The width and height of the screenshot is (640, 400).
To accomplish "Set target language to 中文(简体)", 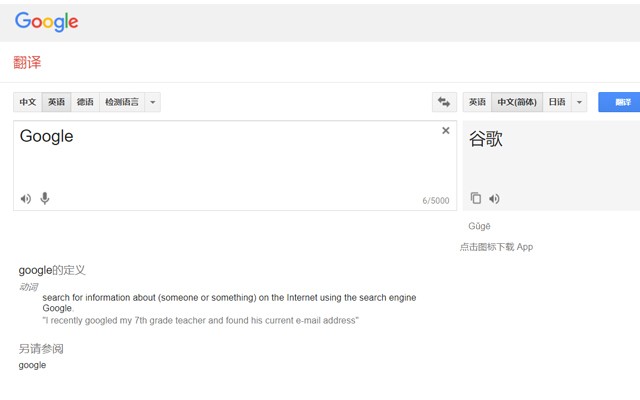I will [517, 102].
